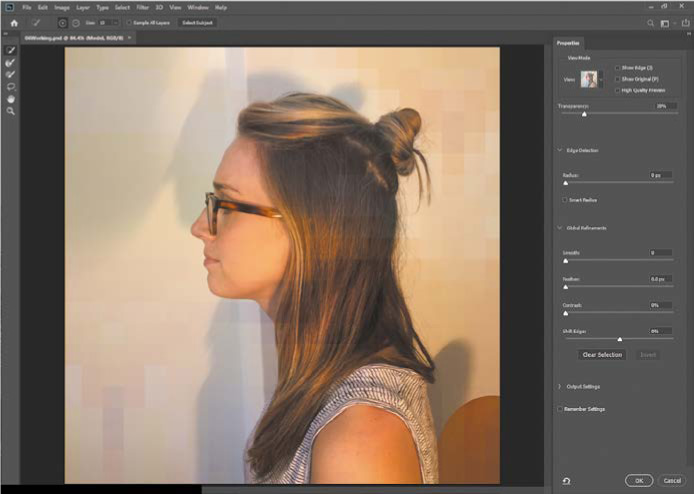Screen dimensions: 694x494
Task: Open the View mode thumbnail dropdown
Action: click(x=589, y=79)
